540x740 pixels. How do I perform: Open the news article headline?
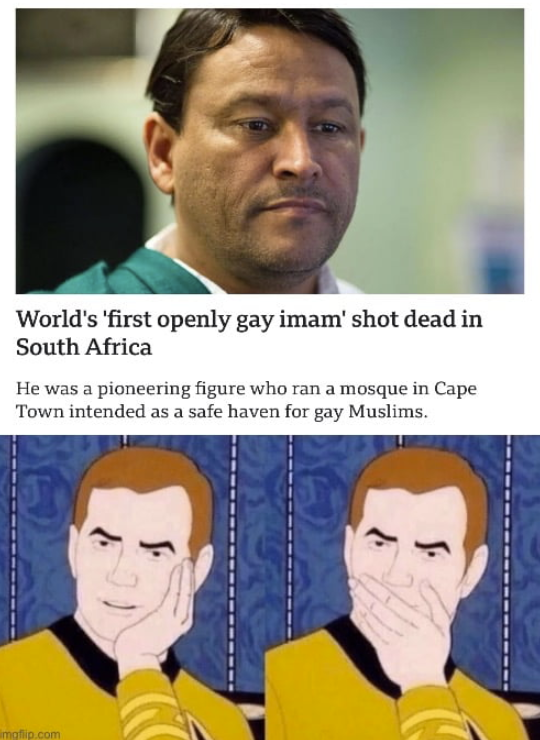(x=249, y=333)
